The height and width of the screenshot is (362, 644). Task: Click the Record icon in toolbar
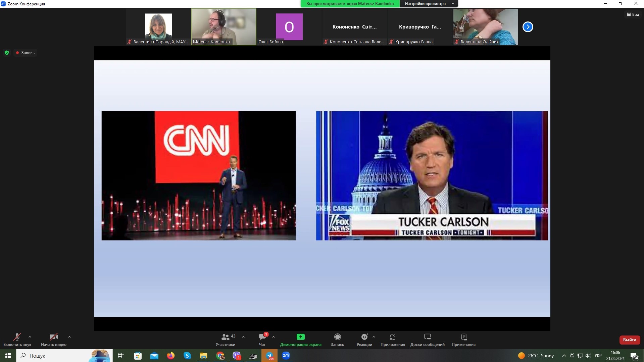pyautogui.click(x=337, y=337)
